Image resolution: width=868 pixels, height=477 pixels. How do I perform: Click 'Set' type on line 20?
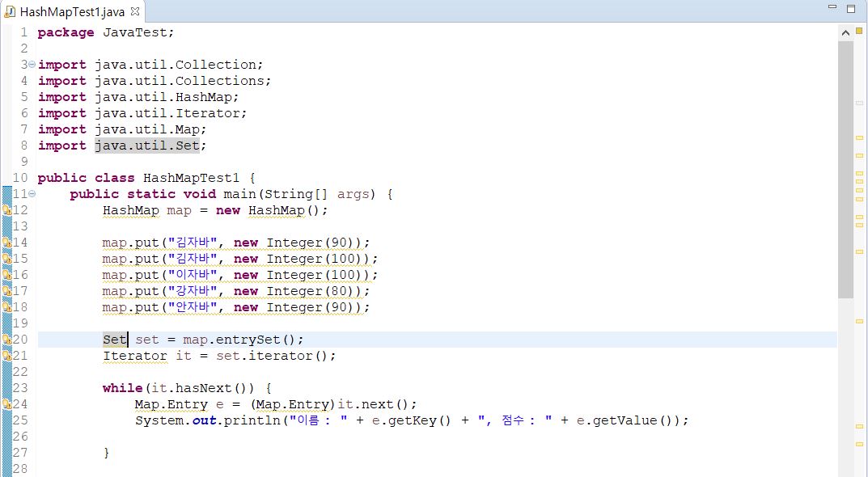(x=115, y=340)
